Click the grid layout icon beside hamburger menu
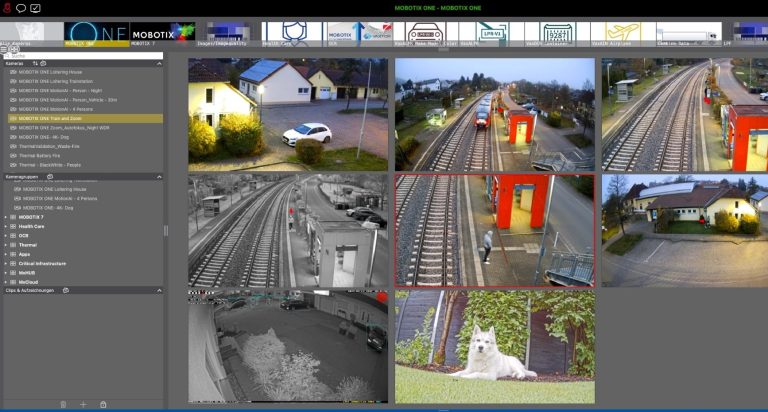The width and height of the screenshot is (768, 412). tap(14, 49)
